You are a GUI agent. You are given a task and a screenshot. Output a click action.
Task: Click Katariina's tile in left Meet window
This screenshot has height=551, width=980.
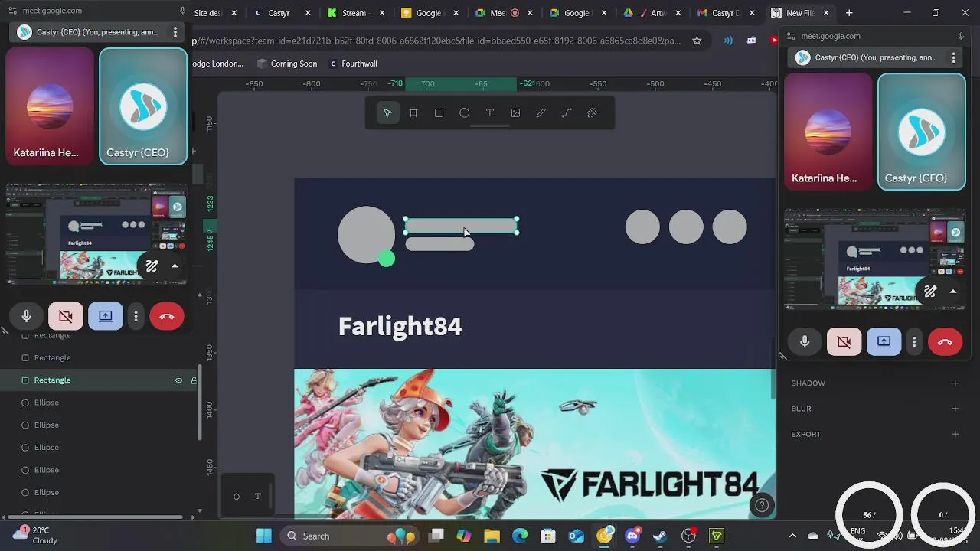(50, 106)
